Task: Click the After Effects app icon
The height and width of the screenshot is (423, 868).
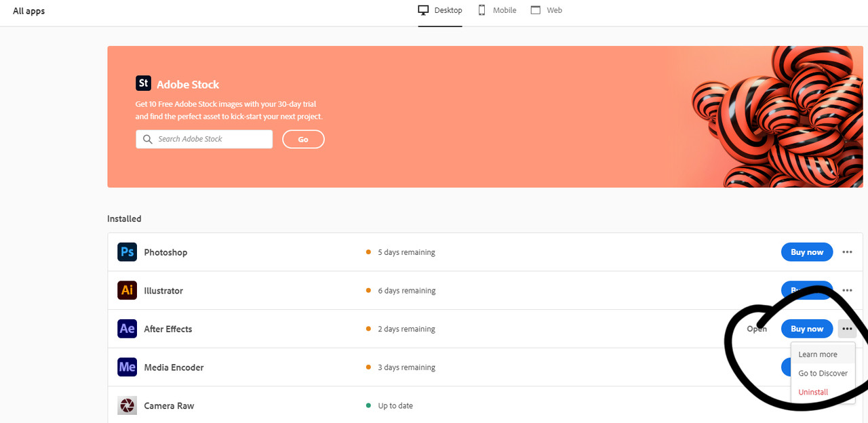Action: [127, 329]
